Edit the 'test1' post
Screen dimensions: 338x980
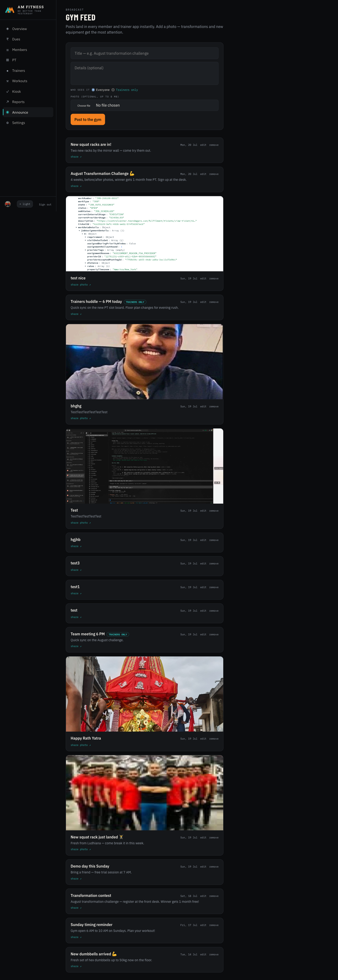[204, 587]
